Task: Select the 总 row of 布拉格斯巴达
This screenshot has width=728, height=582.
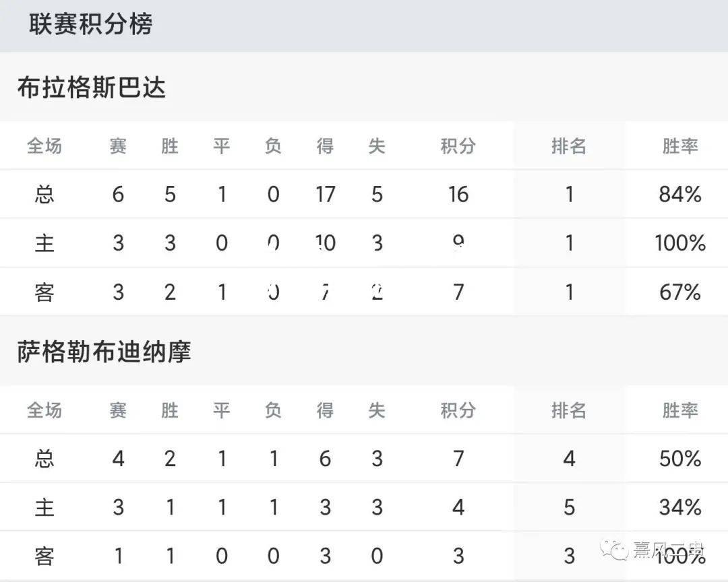Action: [x=364, y=194]
